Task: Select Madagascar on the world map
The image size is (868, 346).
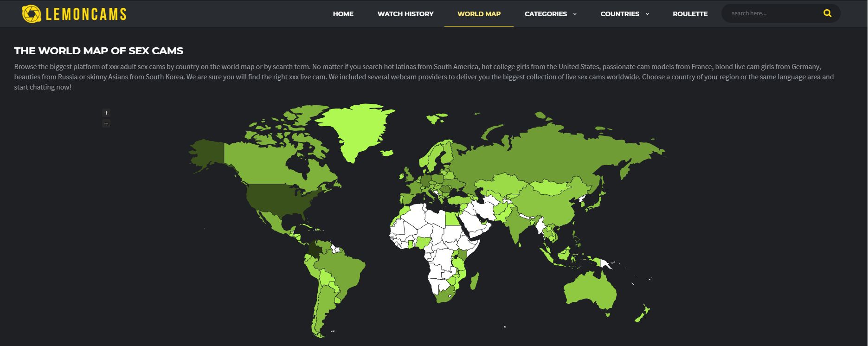Action: [x=474, y=282]
